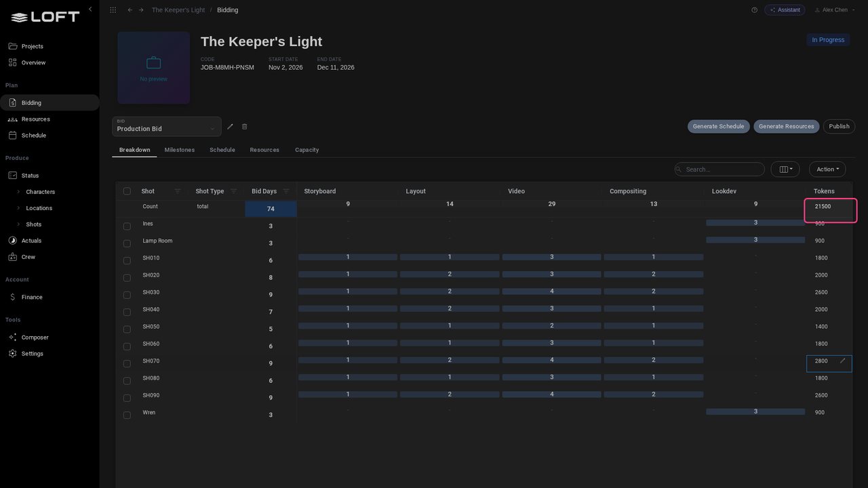Screen dimensions: 868x488
Task: Expand the Locations tree item
Action: [x=18, y=208]
